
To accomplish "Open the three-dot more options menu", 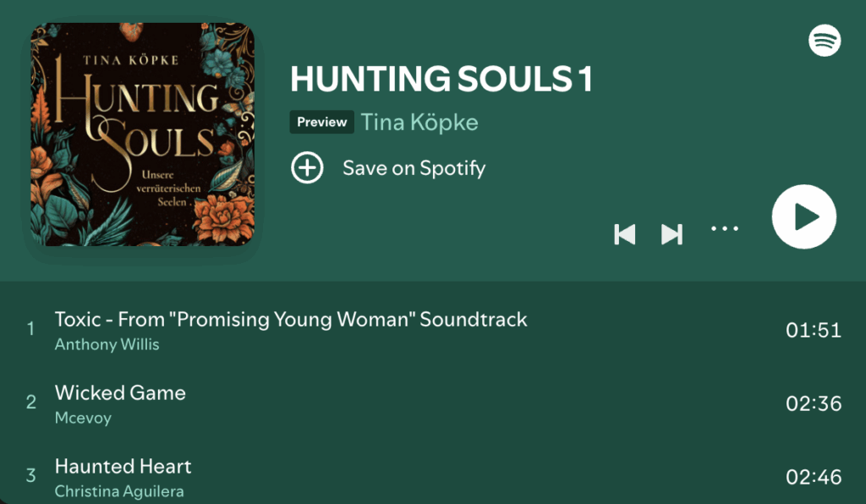I will click(x=725, y=229).
